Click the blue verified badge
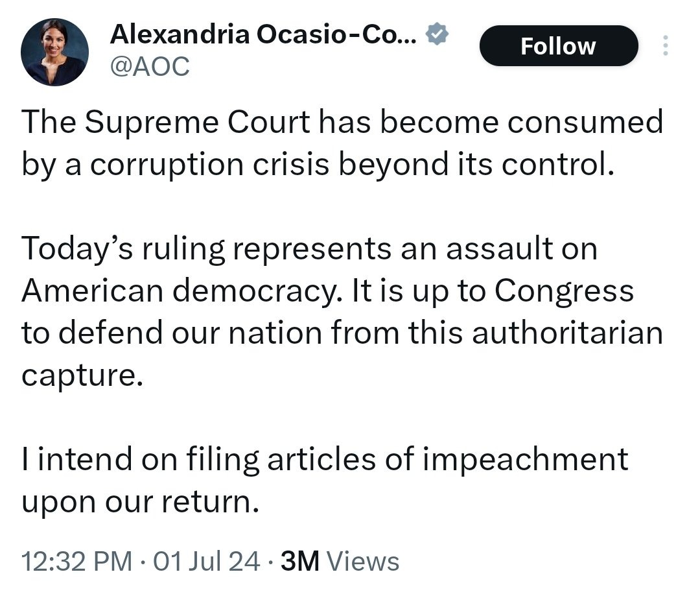Viewport: 700px width, 596px height. 437,35
